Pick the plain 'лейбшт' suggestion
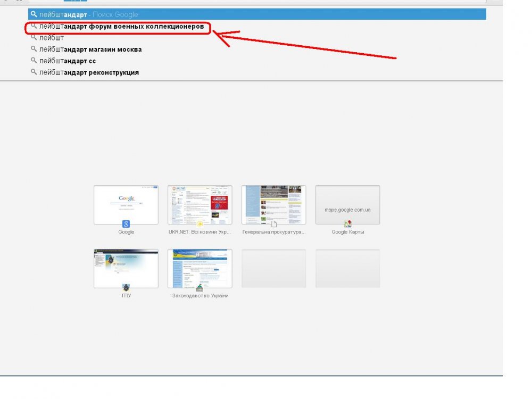The width and height of the screenshot is (532, 399). pos(51,38)
